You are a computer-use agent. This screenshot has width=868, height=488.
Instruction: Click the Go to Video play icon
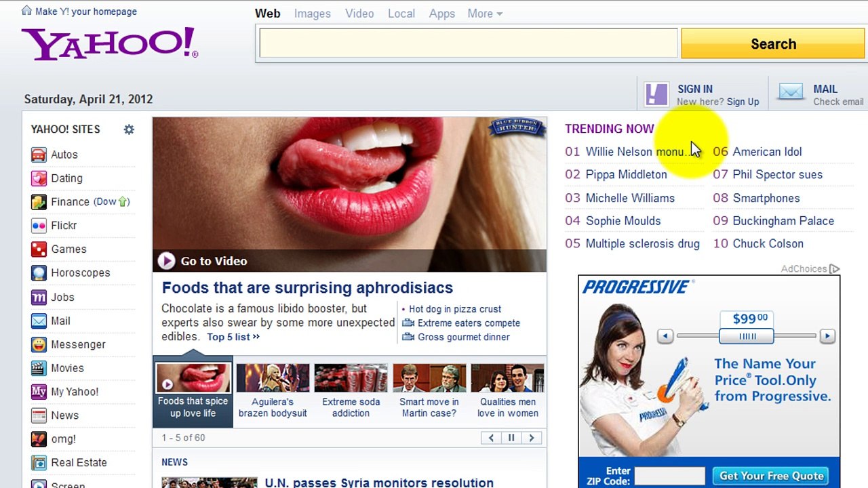[x=166, y=261]
